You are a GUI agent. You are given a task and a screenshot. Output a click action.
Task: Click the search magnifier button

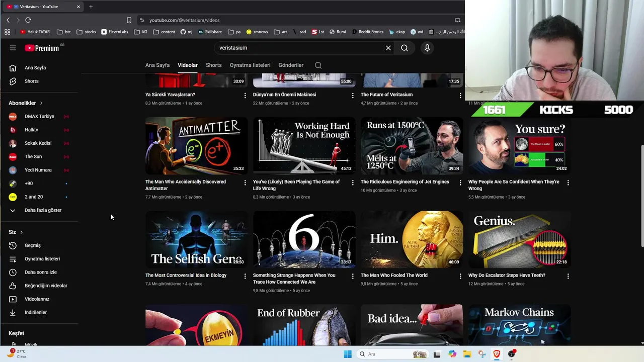405,48
